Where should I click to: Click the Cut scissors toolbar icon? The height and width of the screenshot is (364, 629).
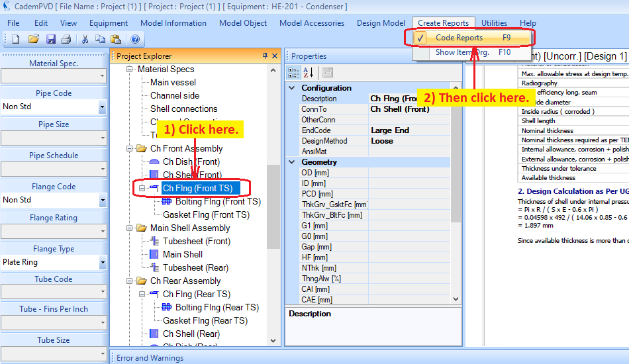pyautogui.click(x=85, y=39)
